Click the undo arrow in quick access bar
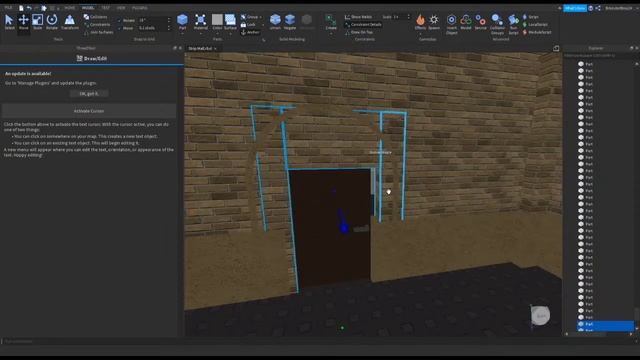 [x=29, y=8]
